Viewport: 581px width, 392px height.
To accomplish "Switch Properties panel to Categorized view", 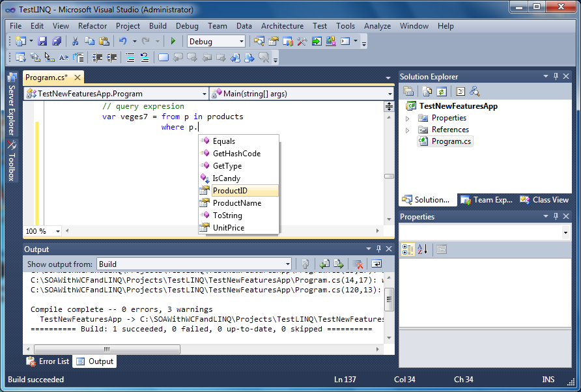I will coord(408,249).
